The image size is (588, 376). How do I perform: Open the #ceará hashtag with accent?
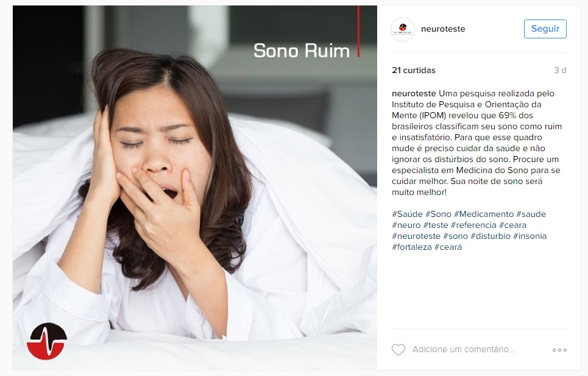[x=448, y=247]
